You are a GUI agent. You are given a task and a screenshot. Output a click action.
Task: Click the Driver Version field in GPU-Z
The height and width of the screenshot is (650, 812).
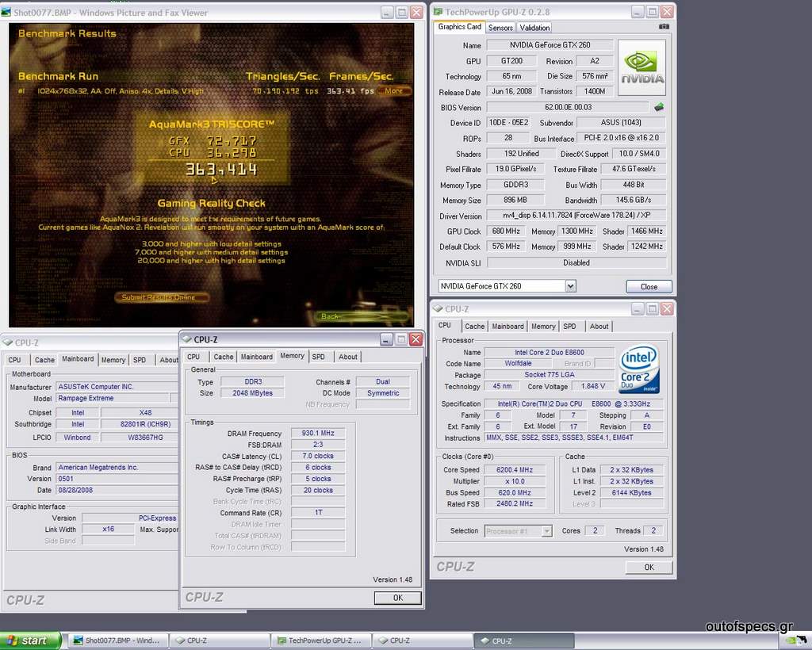coord(576,216)
